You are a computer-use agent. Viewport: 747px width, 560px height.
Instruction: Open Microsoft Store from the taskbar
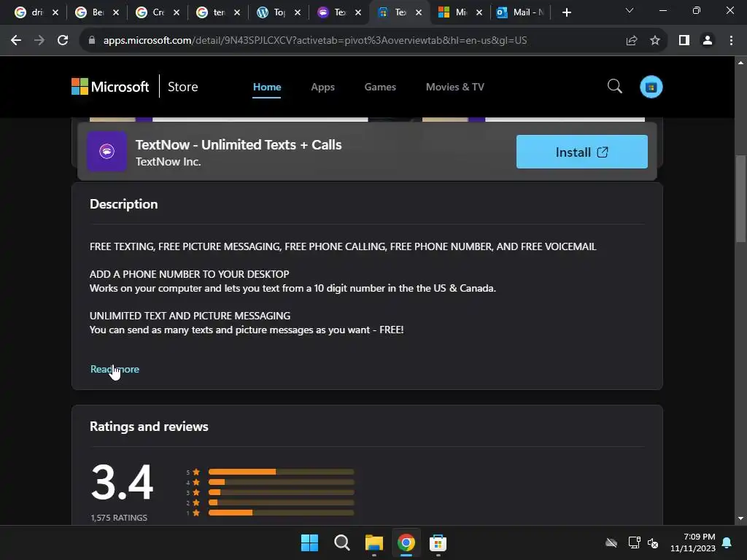click(x=438, y=542)
